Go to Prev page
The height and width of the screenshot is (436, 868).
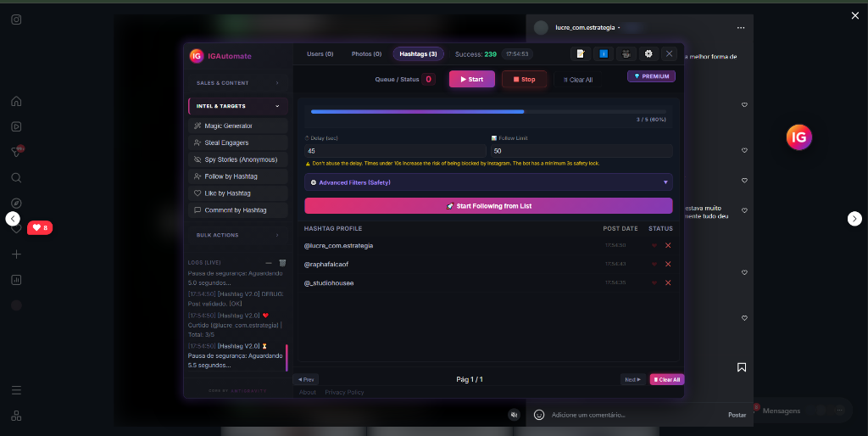pyautogui.click(x=305, y=379)
